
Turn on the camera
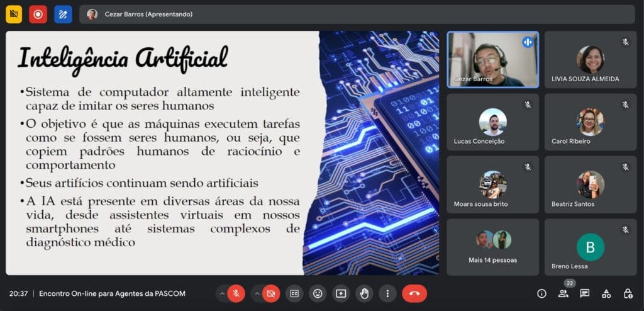271,293
